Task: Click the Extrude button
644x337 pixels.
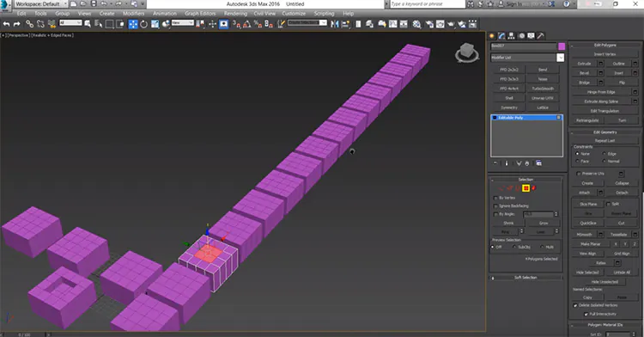Action: [x=584, y=64]
